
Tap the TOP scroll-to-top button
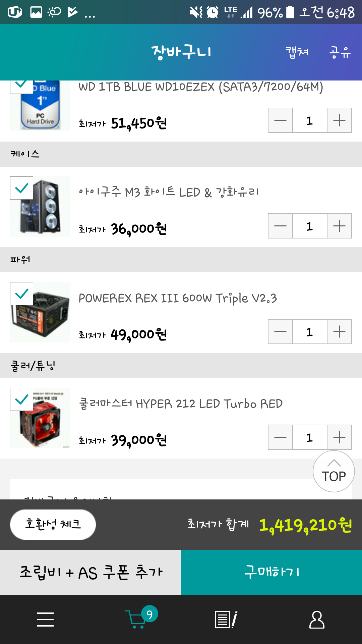point(334,471)
